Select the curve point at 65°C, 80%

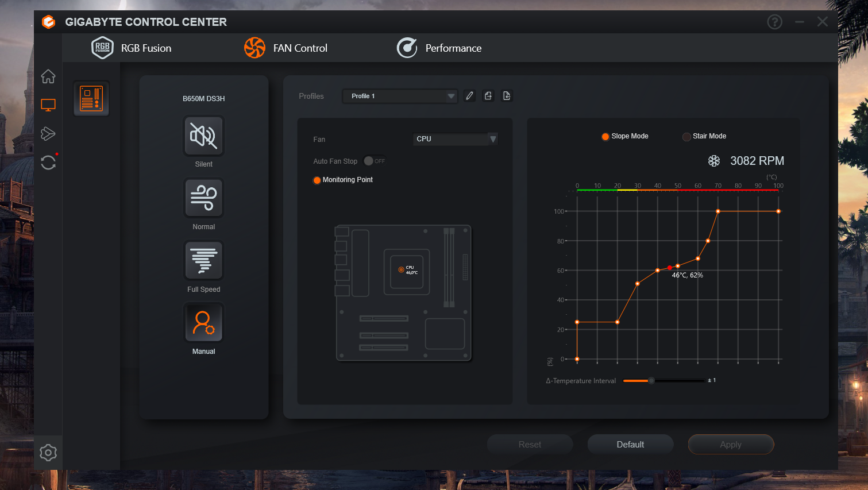click(708, 241)
